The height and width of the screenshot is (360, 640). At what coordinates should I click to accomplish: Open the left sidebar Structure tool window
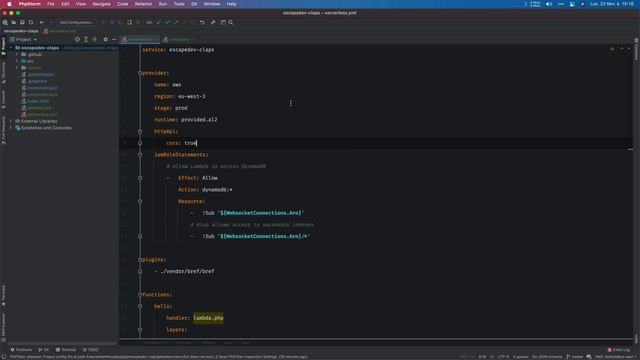click(x=3, y=73)
